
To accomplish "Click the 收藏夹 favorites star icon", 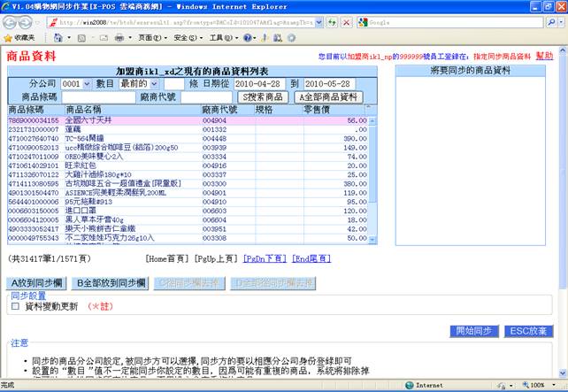I will (x=7, y=38).
